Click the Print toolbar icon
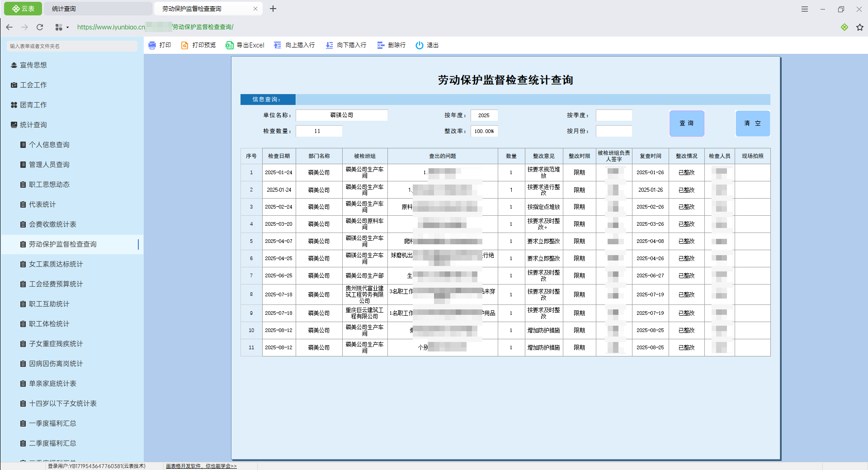This screenshot has width=868, height=470. 152,45
